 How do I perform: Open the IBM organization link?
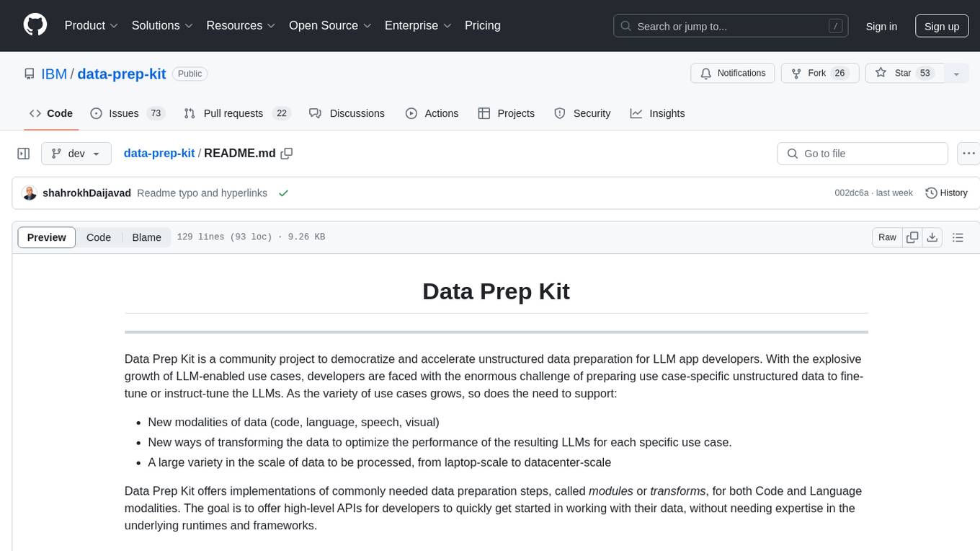pyautogui.click(x=54, y=74)
